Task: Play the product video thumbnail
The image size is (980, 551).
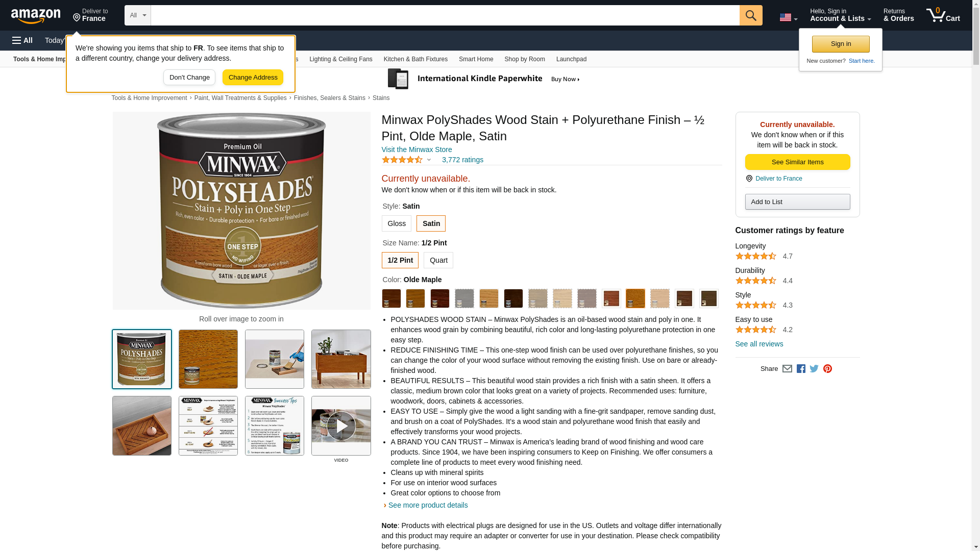Action: pos(341,425)
